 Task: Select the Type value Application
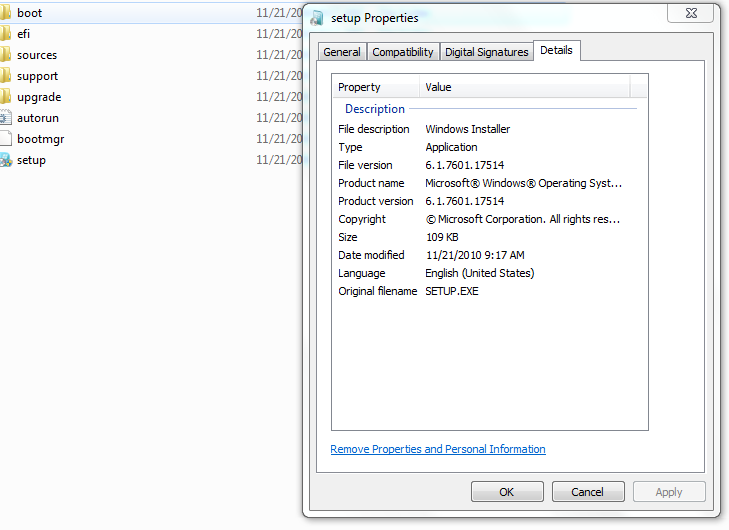(x=451, y=147)
